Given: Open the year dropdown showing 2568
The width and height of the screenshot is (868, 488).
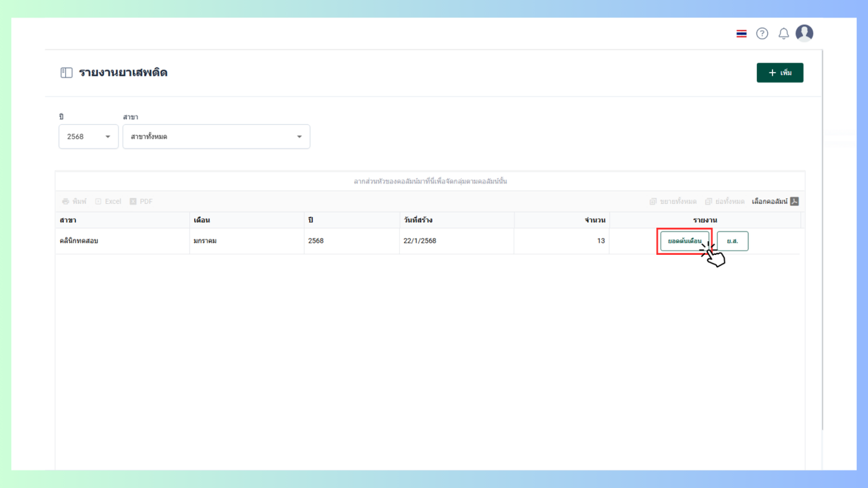Looking at the screenshot, I should tap(89, 136).
